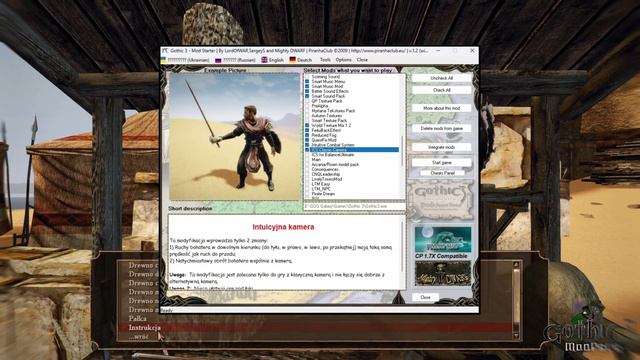
Task: Select 'Pałka' in the background game menu
Action: tap(138, 318)
